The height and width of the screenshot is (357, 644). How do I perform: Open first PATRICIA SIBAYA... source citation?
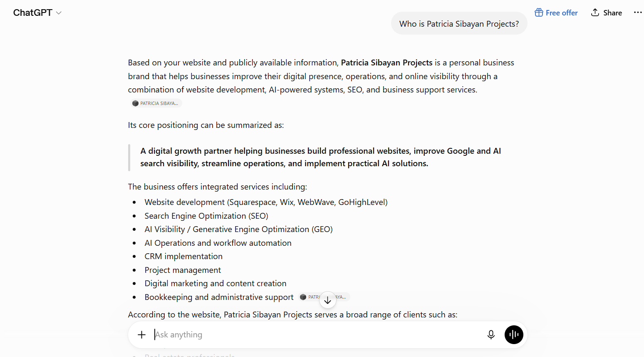point(156,103)
